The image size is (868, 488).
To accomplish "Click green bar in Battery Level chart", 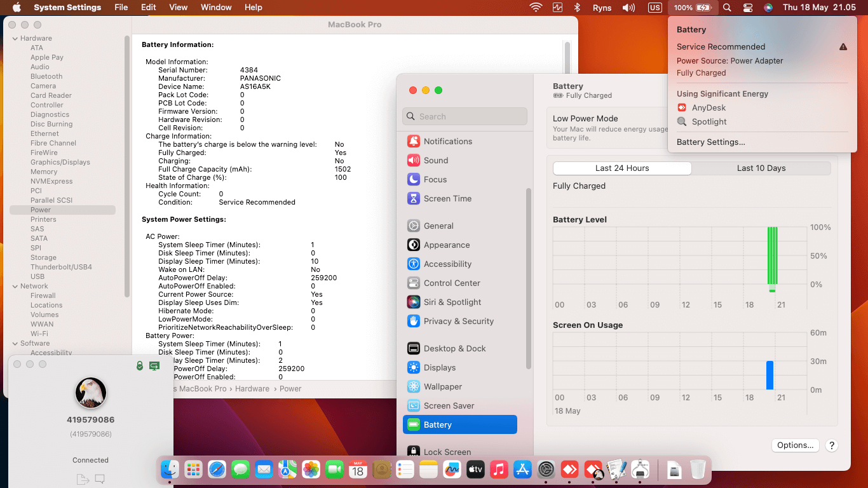I will (x=772, y=256).
